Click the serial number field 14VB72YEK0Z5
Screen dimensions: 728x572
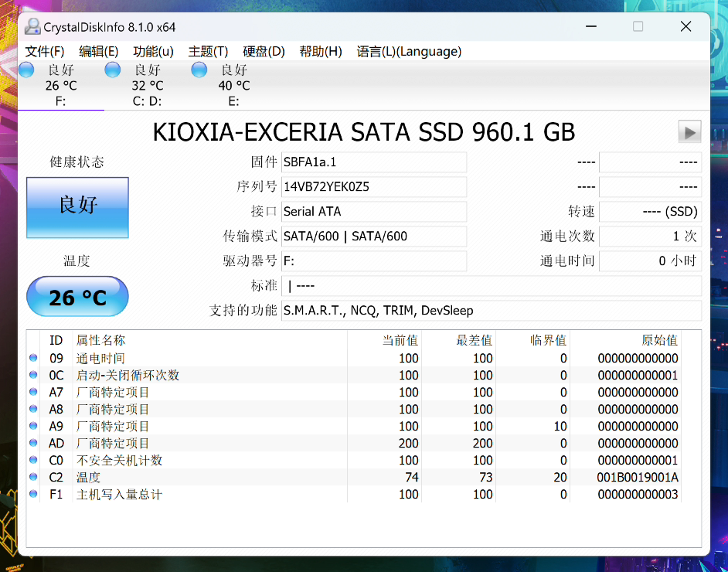(374, 187)
